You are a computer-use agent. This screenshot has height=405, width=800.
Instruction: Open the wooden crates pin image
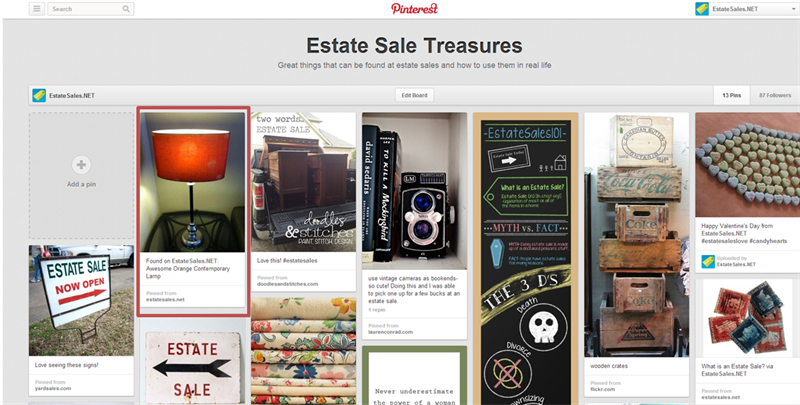636,235
